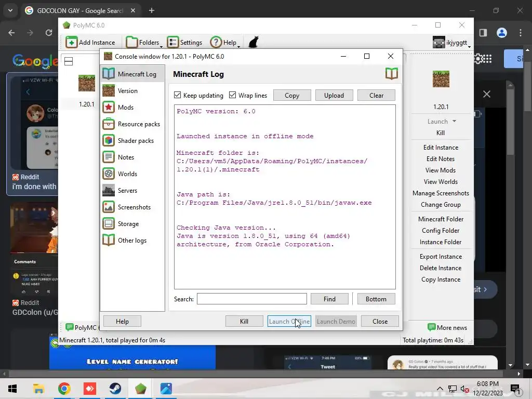The image size is (532, 399).
Task: Open a new Chrome tab
Action: click(x=152, y=10)
